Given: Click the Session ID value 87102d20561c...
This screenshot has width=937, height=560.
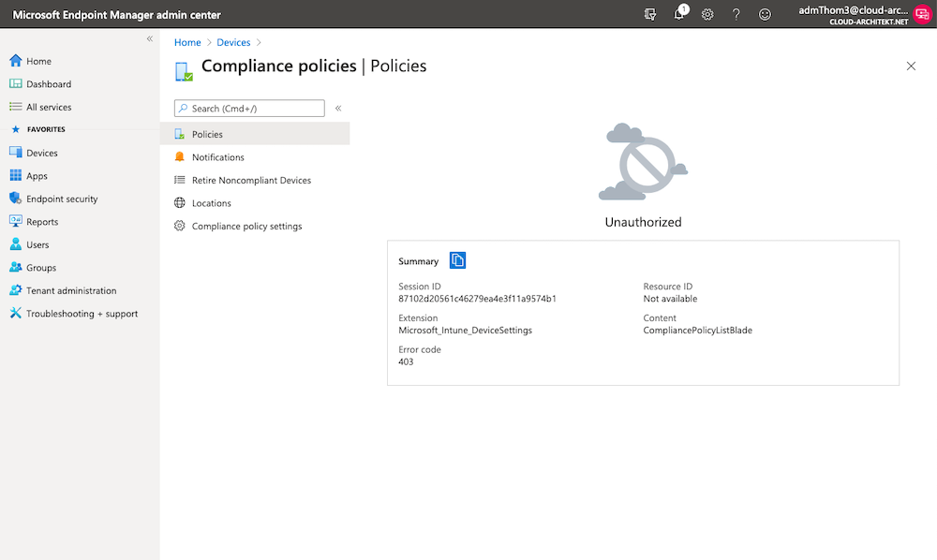Looking at the screenshot, I should click(x=478, y=299).
